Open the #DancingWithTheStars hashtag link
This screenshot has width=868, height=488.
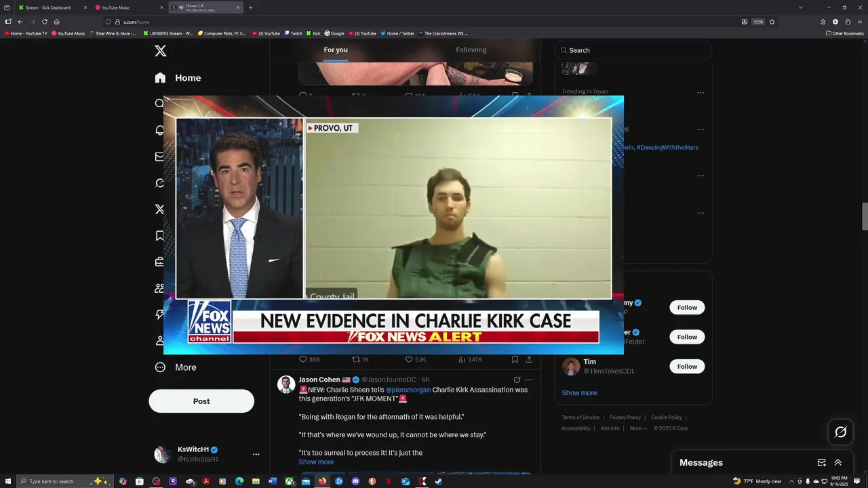point(667,147)
